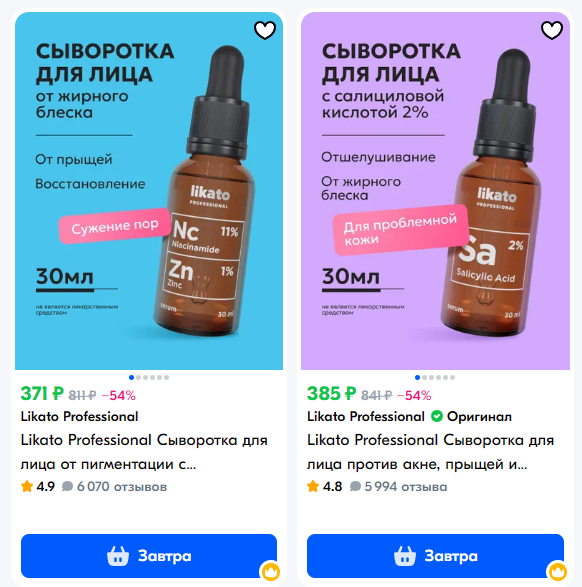This screenshot has width=582, height=587.
Task: Open the blue niacinamide serum product image
Action: [149, 191]
